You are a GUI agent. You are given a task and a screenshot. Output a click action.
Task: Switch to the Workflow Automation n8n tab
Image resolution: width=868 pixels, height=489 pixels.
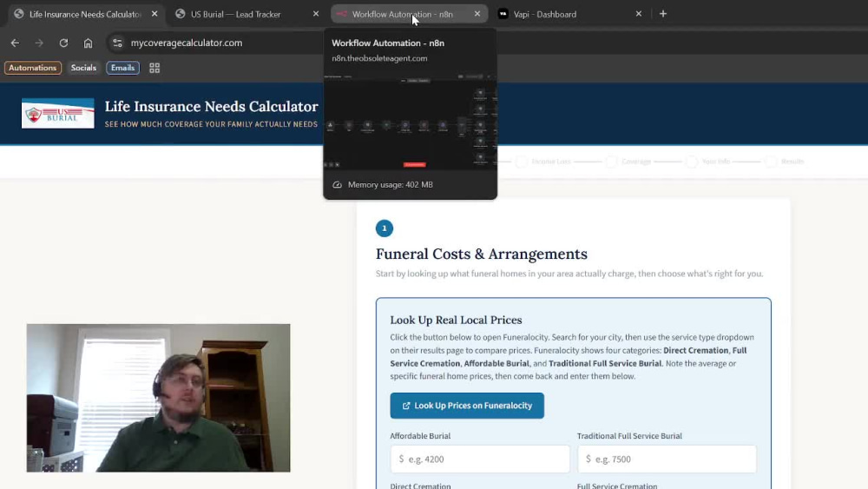coord(407,14)
